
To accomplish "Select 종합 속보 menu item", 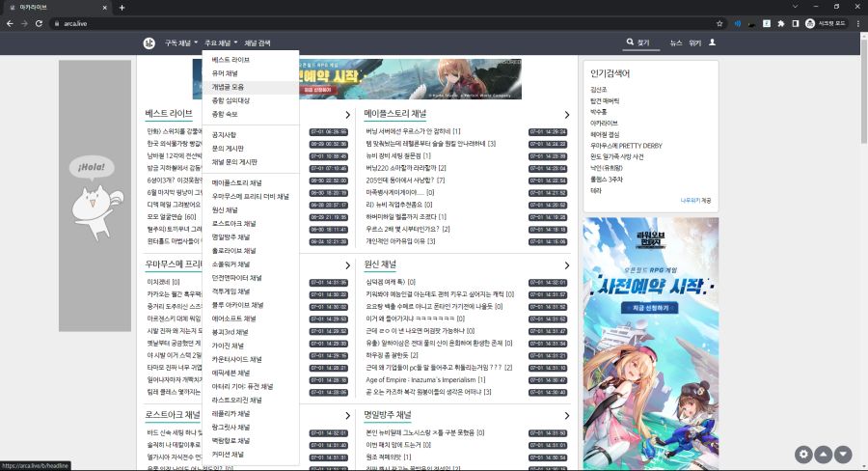I will coord(251,114).
